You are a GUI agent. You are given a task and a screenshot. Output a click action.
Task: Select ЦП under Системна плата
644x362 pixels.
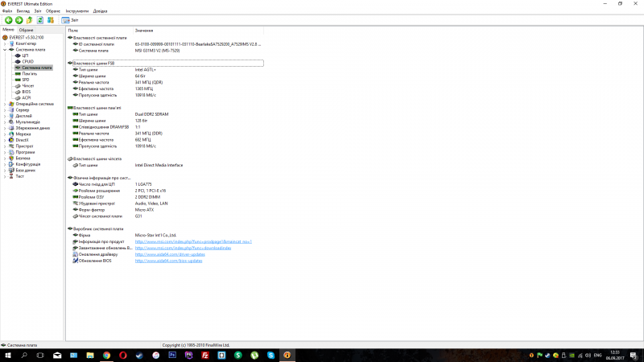point(25,56)
